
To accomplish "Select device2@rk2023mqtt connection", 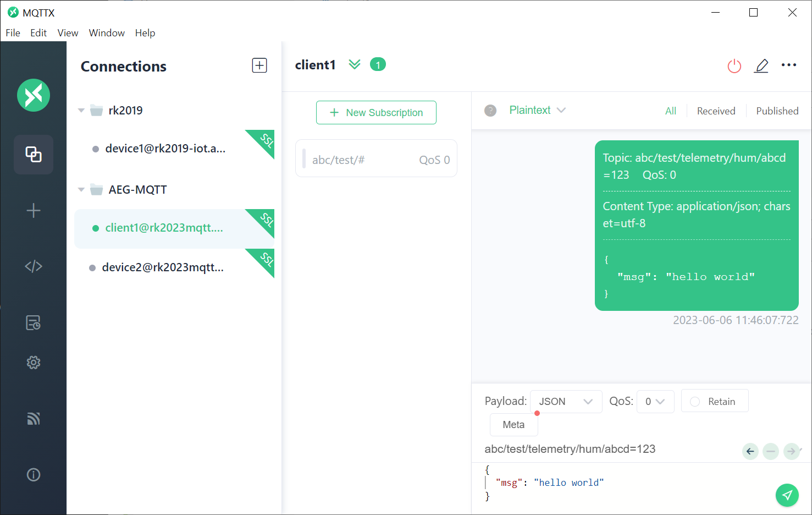I will (x=174, y=268).
